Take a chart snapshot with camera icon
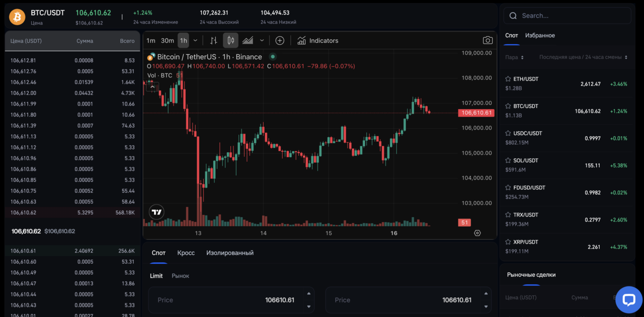The height and width of the screenshot is (317, 644). [488, 41]
